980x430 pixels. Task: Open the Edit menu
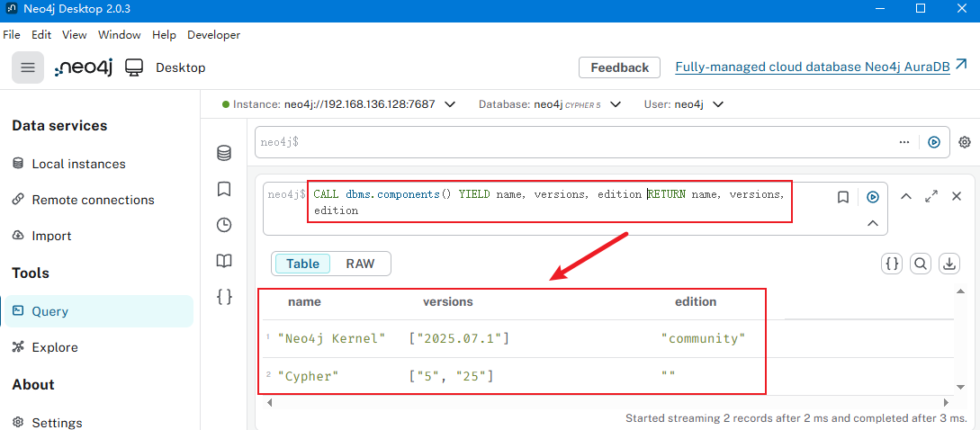coord(42,35)
